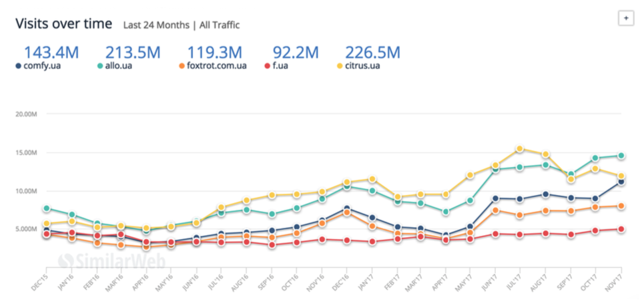Click the 213.5M total visits value
644x304 pixels.
pyautogui.click(x=133, y=52)
